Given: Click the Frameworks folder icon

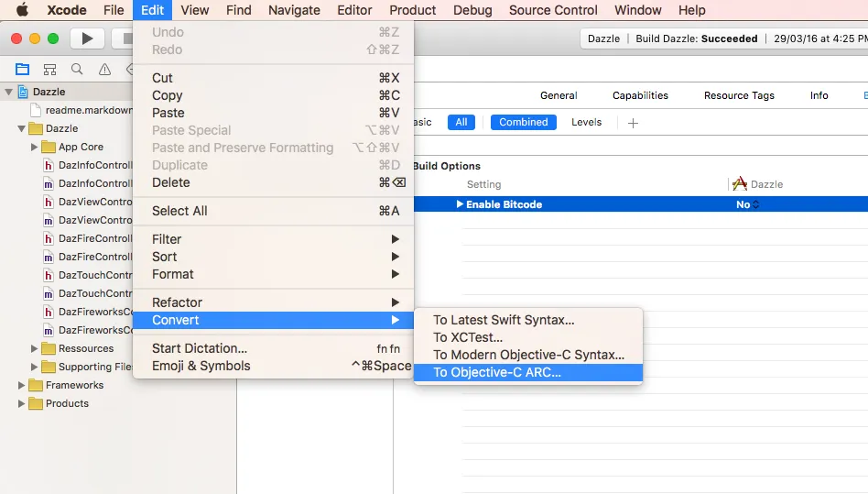Looking at the screenshot, I should 36,385.
